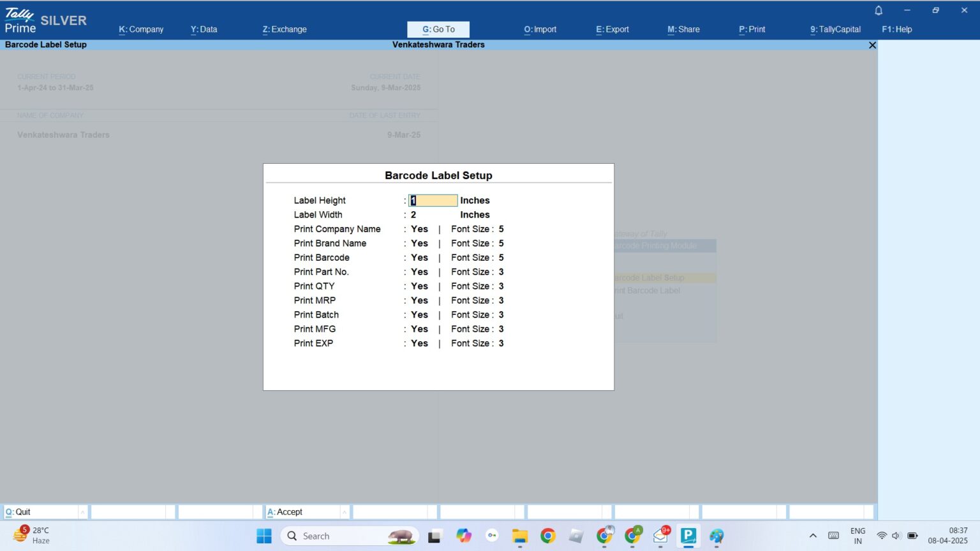Launch Google Chrome from the taskbar
Screen dimensions: 980x551
click(548, 536)
